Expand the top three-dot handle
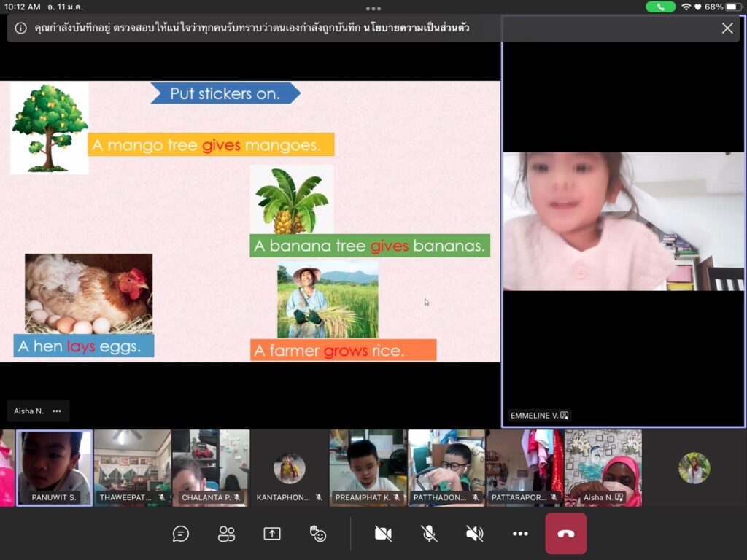The height and width of the screenshot is (560, 747). 373,9
